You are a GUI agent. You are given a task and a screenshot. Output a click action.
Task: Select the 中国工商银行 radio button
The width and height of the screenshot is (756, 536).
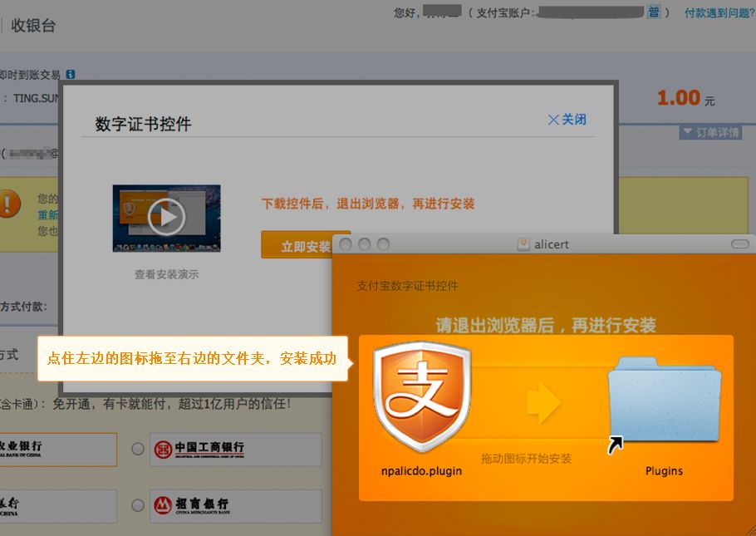click(x=138, y=449)
